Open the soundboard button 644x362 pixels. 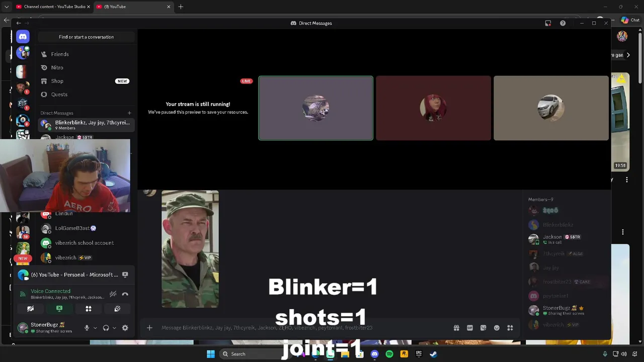117,309
